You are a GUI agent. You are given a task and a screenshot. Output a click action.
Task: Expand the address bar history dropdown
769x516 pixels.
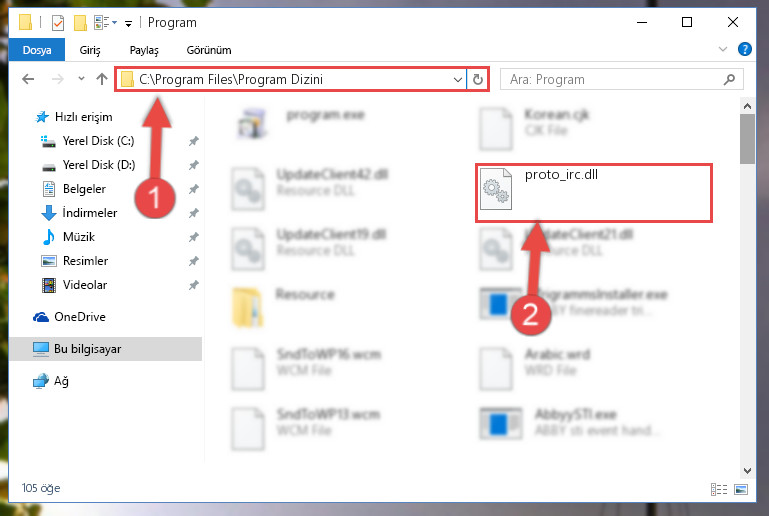pyautogui.click(x=458, y=79)
